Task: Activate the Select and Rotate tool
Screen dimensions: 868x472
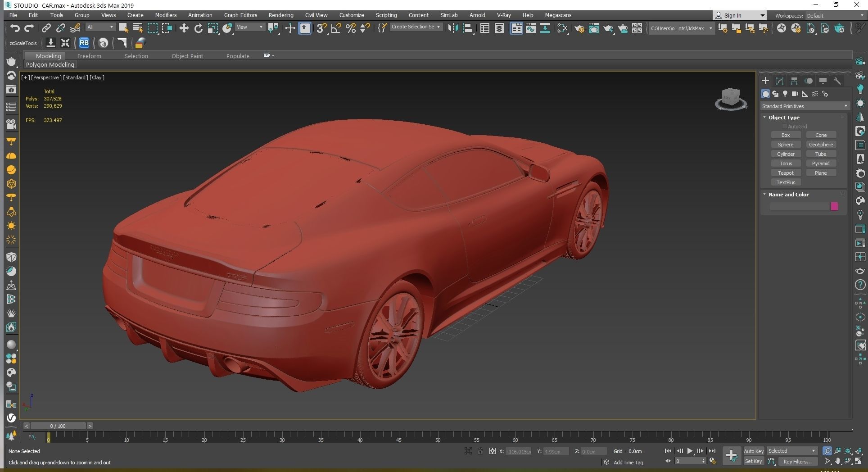Action: tap(198, 28)
